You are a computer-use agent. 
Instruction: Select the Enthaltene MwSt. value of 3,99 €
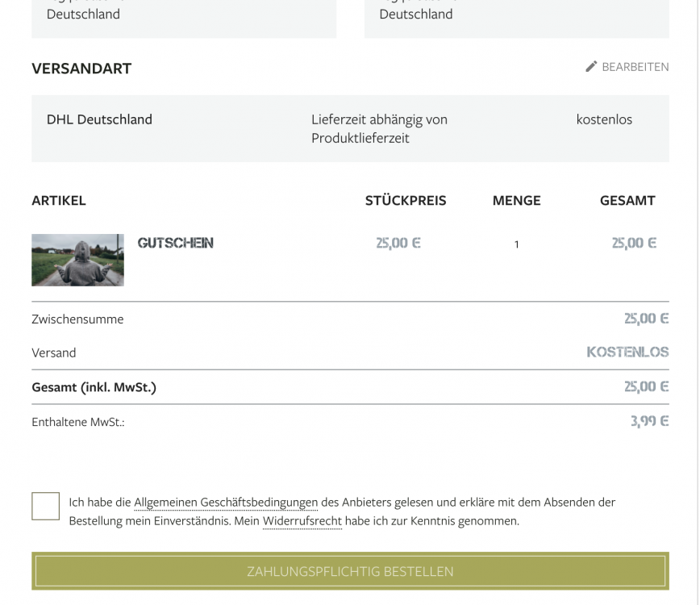648,420
